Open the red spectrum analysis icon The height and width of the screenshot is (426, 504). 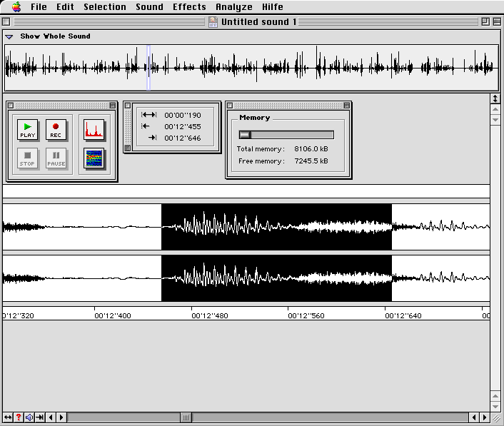pos(94,130)
